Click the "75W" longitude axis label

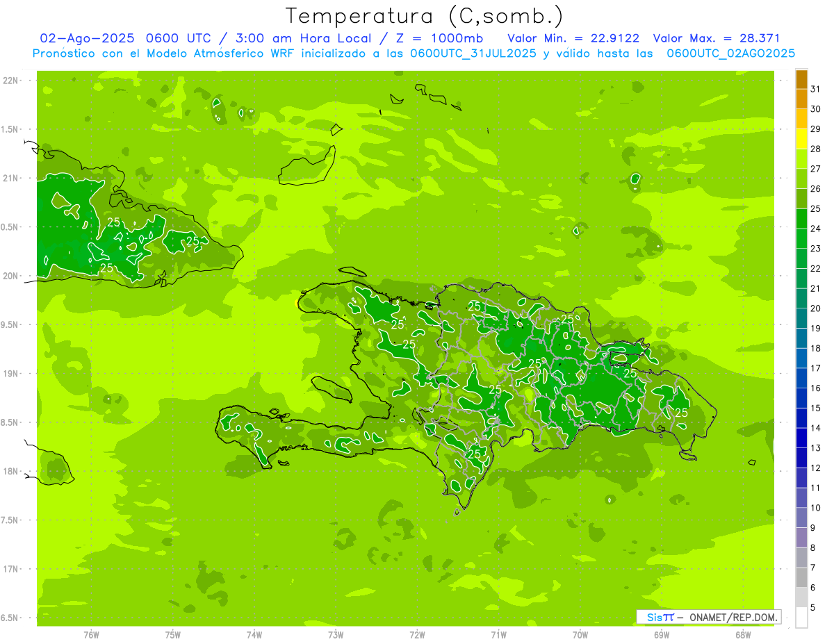[173, 635]
